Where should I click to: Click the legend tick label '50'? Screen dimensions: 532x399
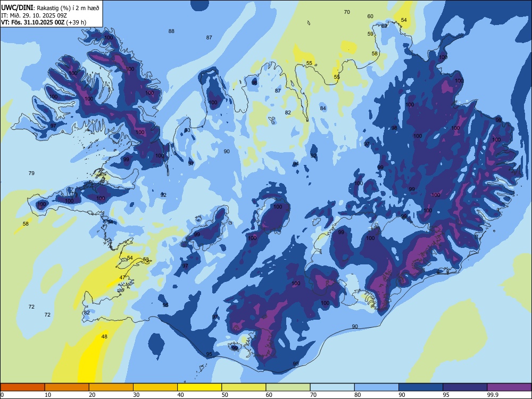(225, 395)
